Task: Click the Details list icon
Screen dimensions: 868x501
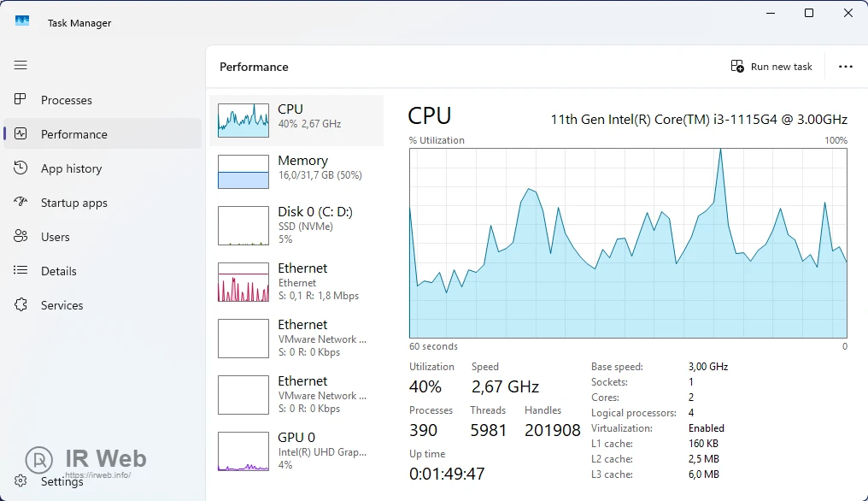Action: coord(21,271)
